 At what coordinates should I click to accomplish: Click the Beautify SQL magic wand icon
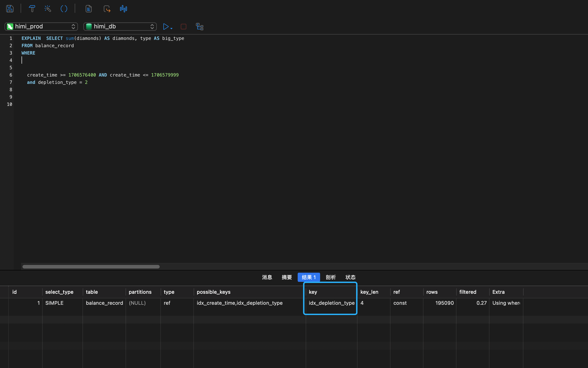pos(48,9)
